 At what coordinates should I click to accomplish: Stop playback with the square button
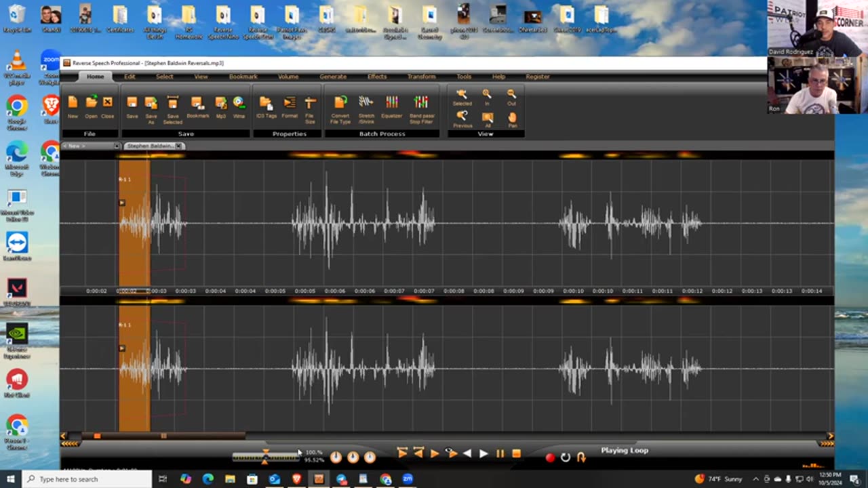coord(516,454)
